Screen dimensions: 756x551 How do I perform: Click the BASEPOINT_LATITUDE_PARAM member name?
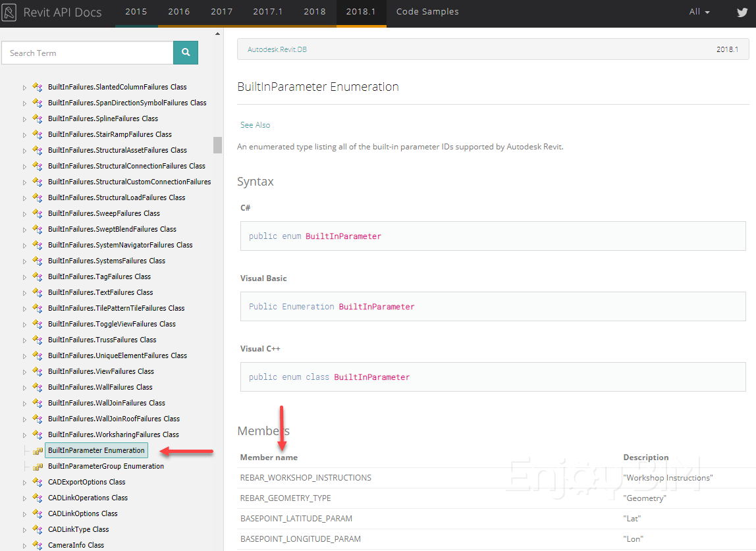(296, 519)
